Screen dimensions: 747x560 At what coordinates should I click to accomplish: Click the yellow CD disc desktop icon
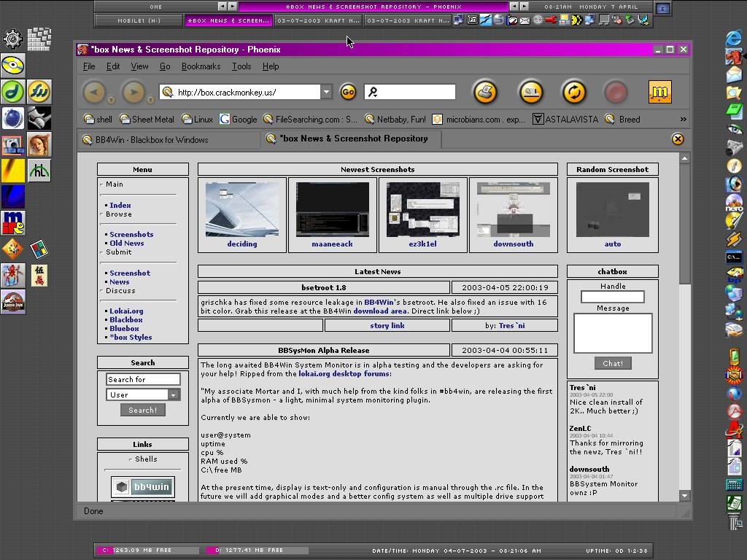coord(13,66)
